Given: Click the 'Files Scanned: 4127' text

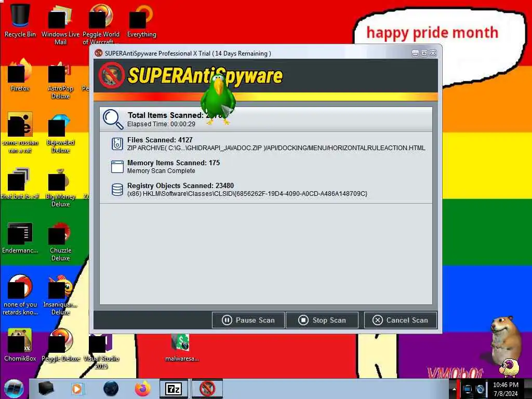Looking at the screenshot, I should [x=160, y=140].
